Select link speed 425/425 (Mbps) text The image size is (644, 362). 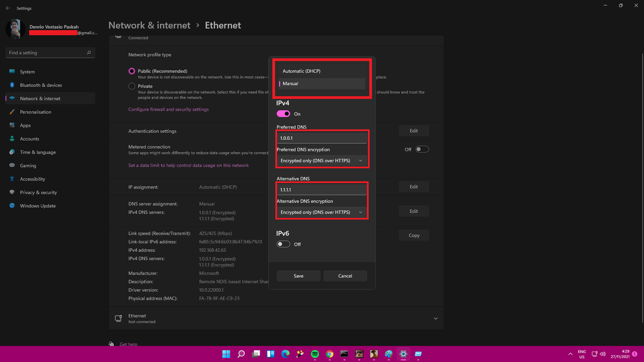(215, 233)
